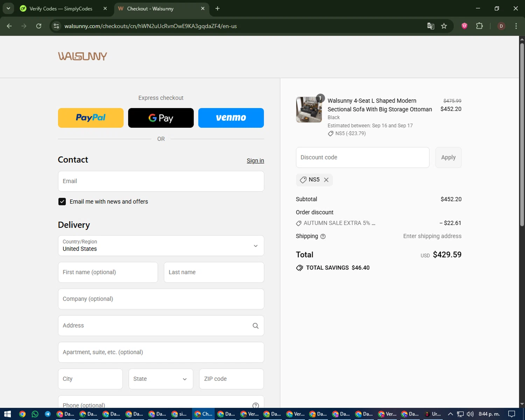Click the Walsunny logo
This screenshot has height=420, width=525.
point(83,56)
